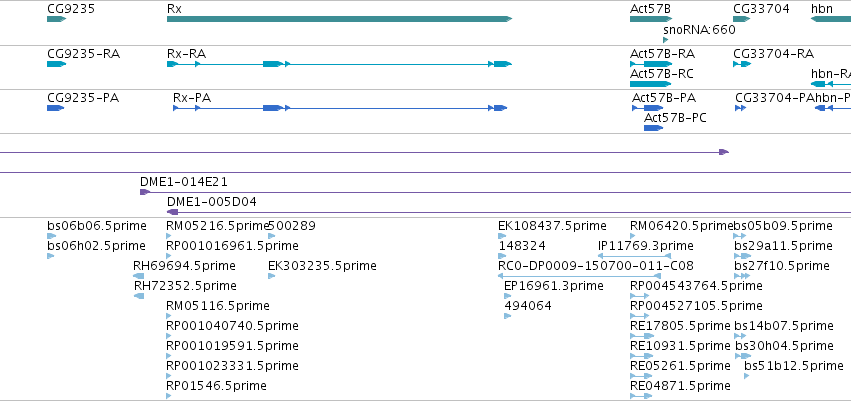The image size is (851, 401).
Task: Click the snoRNA:660 small arrow glyph
Action: (x=665, y=40)
